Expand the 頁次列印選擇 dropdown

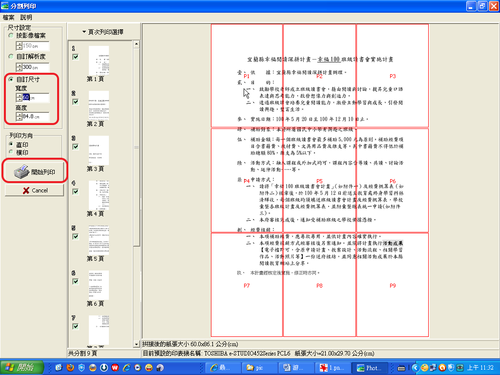point(103,32)
